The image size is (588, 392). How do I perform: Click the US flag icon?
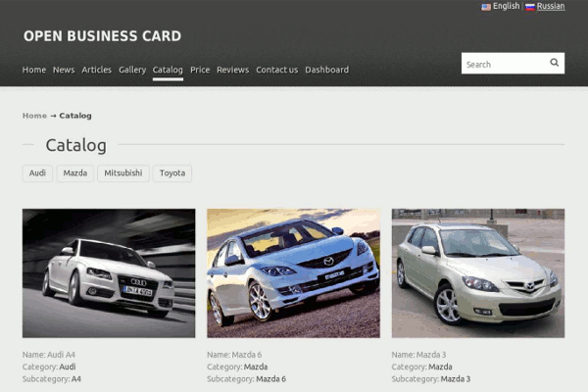click(486, 7)
